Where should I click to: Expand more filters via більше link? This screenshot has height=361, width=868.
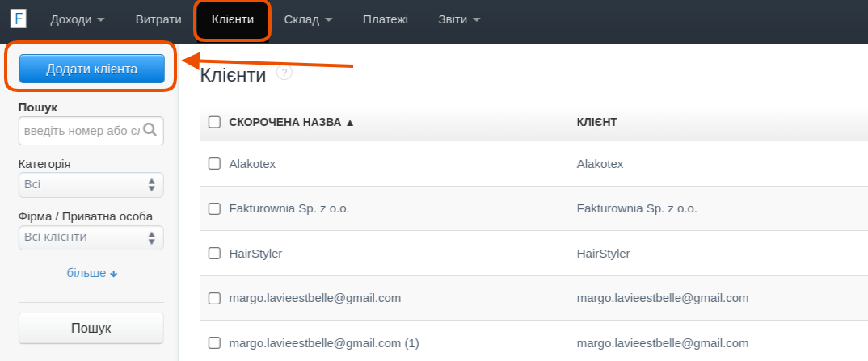(x=91, y=273)
